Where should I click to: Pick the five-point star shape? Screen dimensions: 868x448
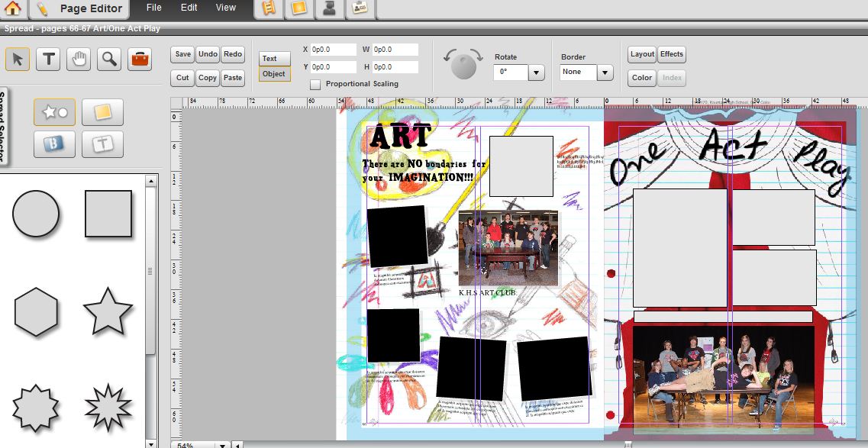[108, 311]
